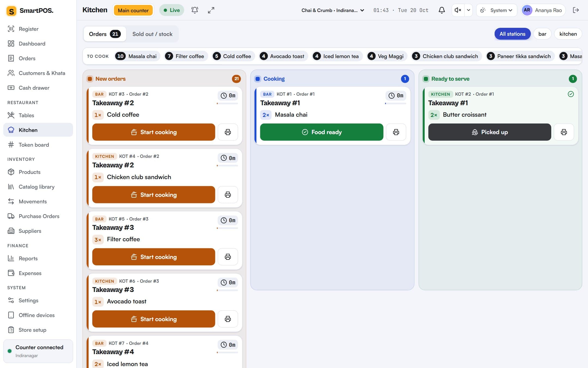The width and height of the screenshot is (588, 368).
Task: Open Dashboard in the sidebar
Action: click(38, 44)
